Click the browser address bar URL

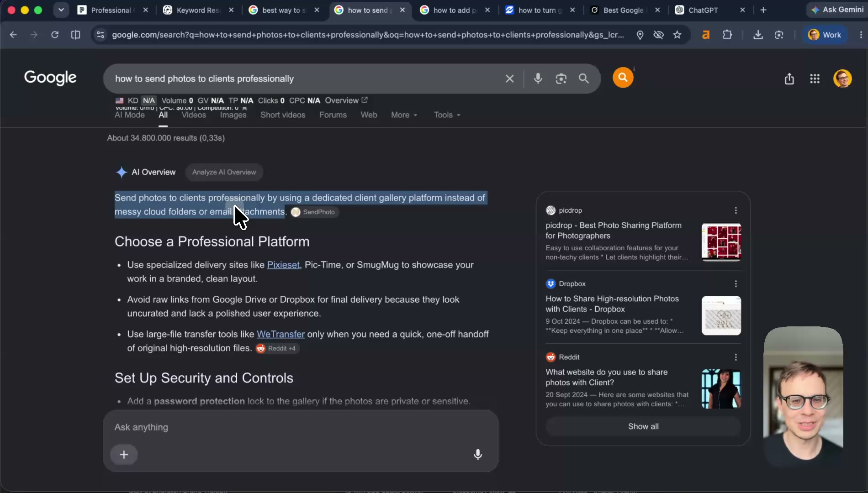pos(368,35)
